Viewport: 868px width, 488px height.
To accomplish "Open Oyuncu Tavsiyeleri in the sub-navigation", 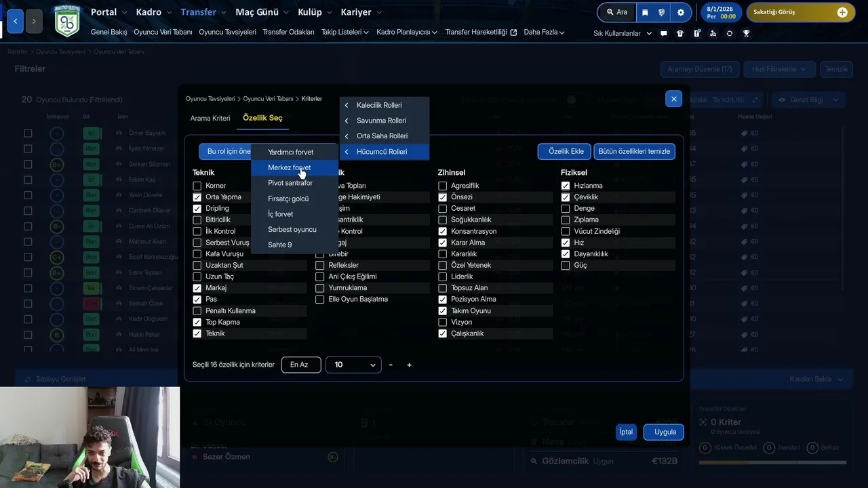I will click(228, 33).
